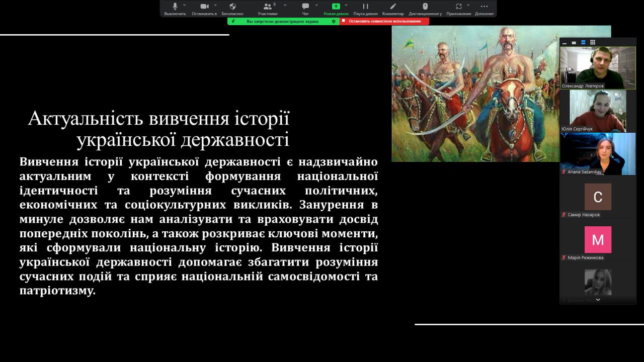Click the Cossack painting on the slide

(x=501, y=94)
